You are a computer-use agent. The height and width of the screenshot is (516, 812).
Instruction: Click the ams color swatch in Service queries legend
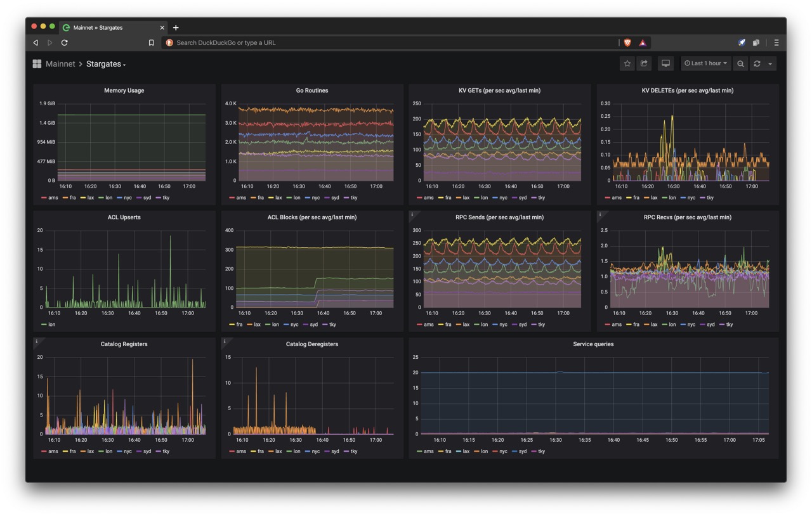[419, 451]
